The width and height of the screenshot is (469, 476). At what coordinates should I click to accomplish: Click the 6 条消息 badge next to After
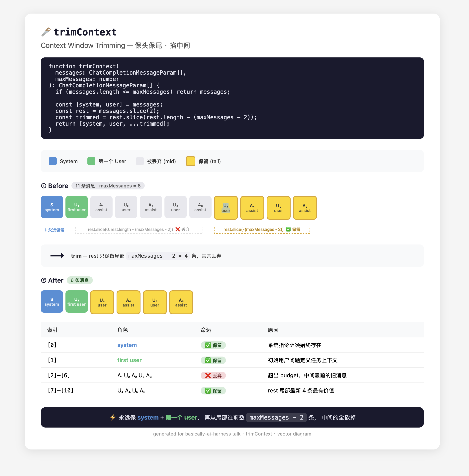click(80, 280)
